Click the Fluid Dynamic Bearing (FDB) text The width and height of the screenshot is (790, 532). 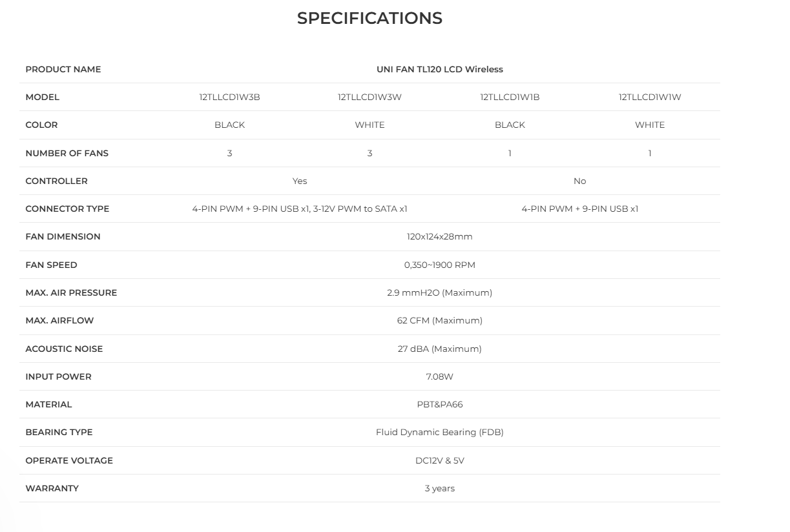click(x=439, y=433)
